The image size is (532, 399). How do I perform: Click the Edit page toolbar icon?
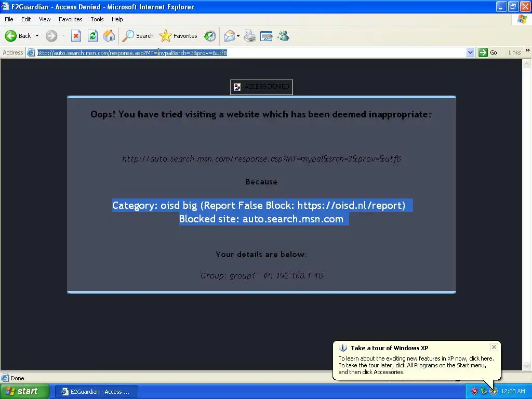267,36
